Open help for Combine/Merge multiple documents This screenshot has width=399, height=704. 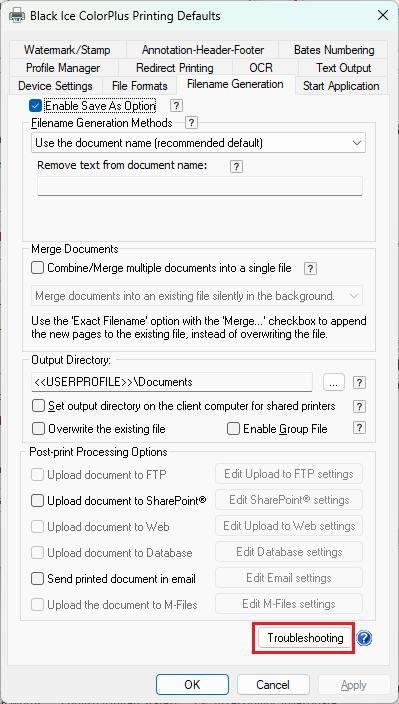click(x=310, y=269)
